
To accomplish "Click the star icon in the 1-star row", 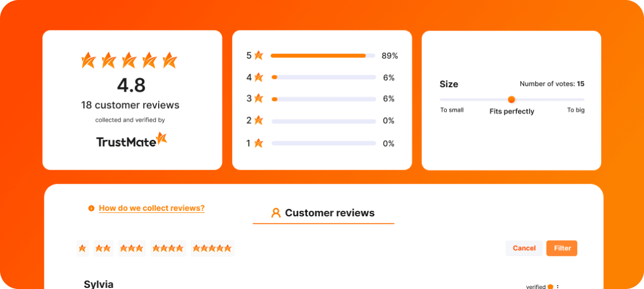I will click(x=258, y=143).
